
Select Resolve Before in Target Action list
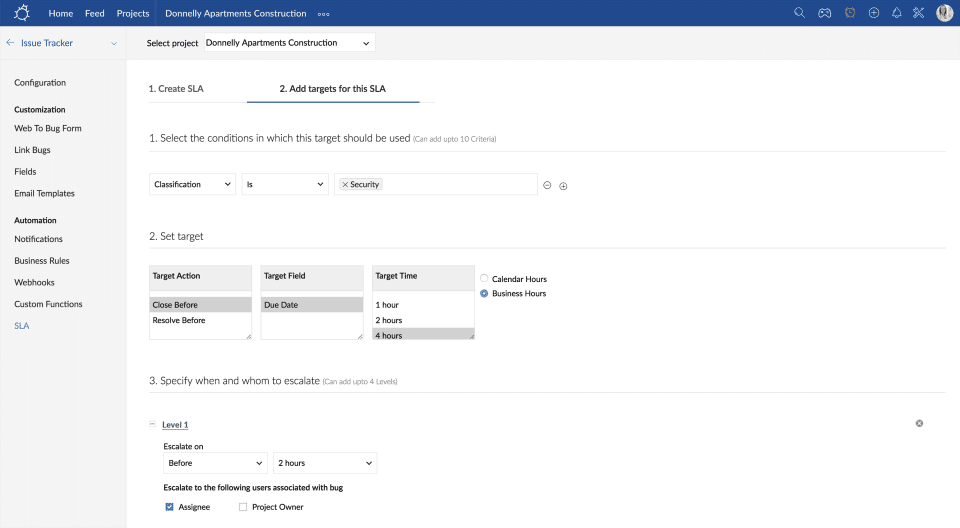click(179, 320)
